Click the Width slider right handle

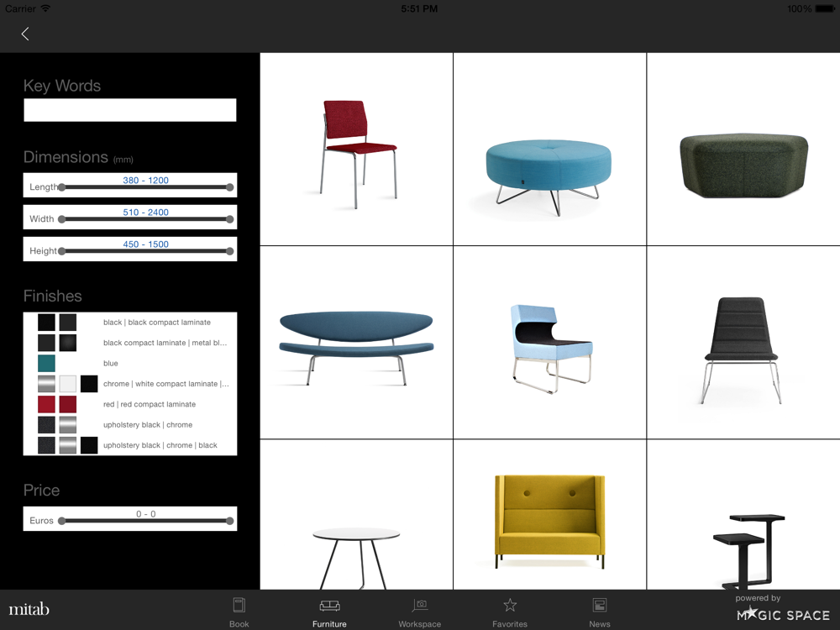pyautogui.click(x=230, y=219)
